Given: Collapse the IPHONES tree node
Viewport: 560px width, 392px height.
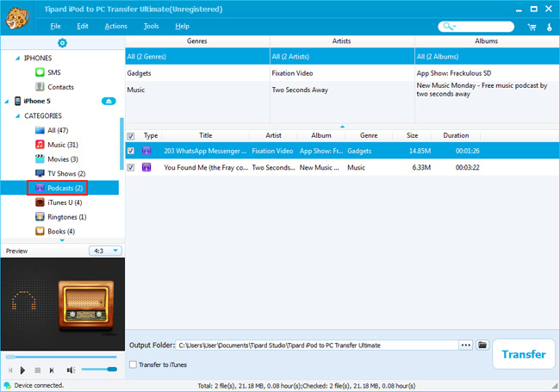Looking at the screenshot, I should 17,59.
